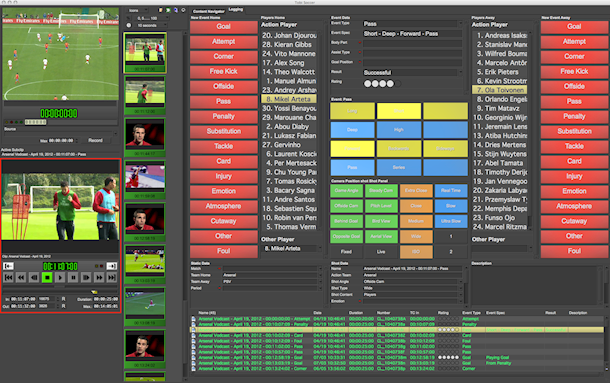
Task: Click the home team Goal event button
Action: coord(224,26)
